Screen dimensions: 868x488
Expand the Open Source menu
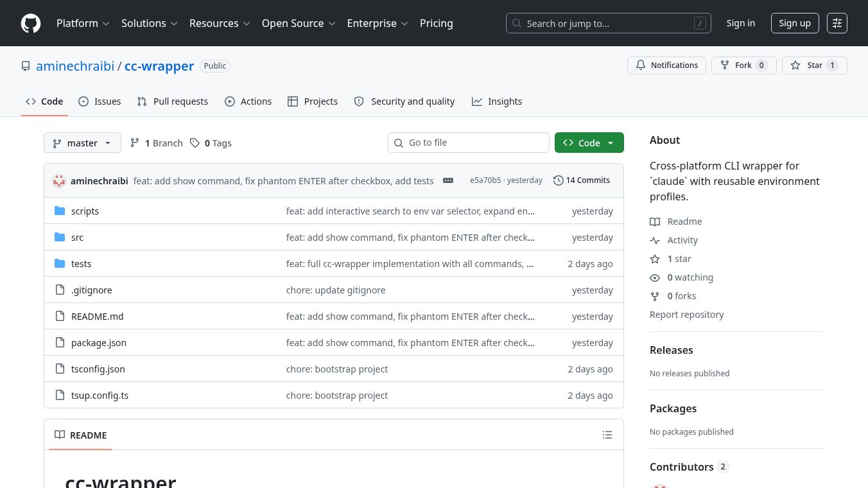pos(299,23)
